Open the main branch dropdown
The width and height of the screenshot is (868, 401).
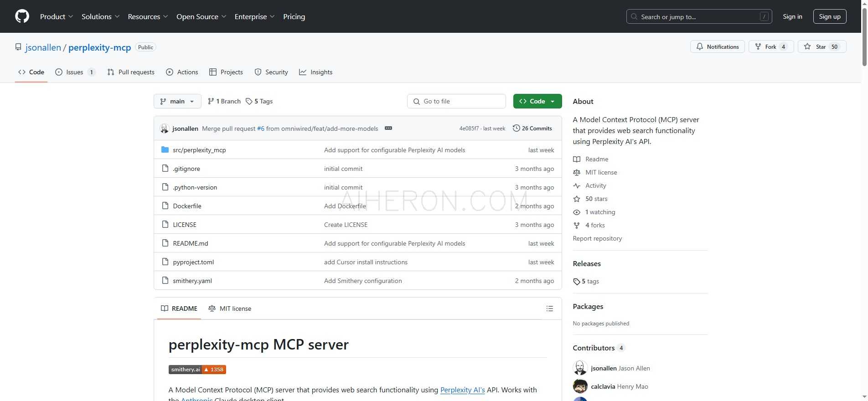[177, 101]
